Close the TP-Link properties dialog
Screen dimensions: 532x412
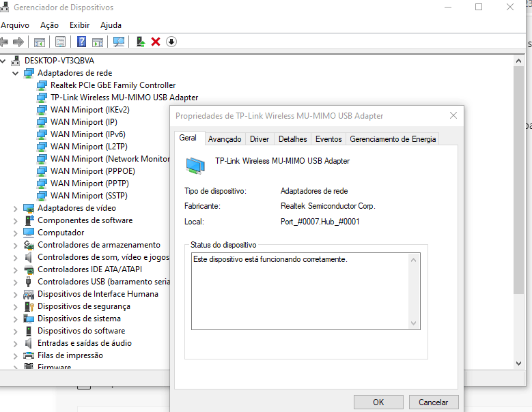[x=453, y=116]
